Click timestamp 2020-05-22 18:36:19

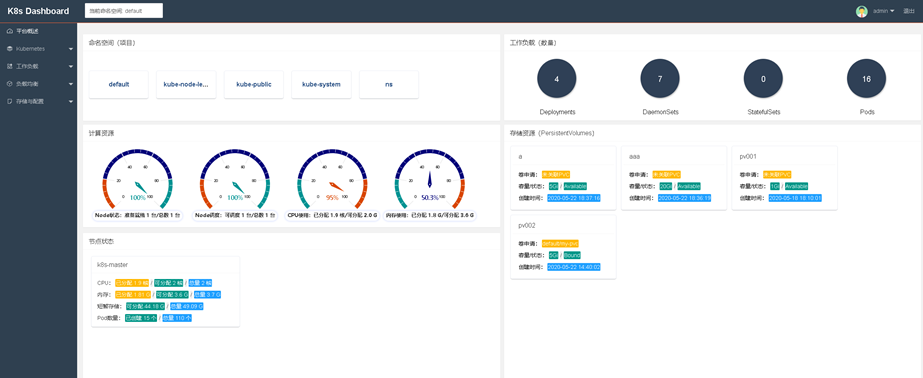click(685, 198)
